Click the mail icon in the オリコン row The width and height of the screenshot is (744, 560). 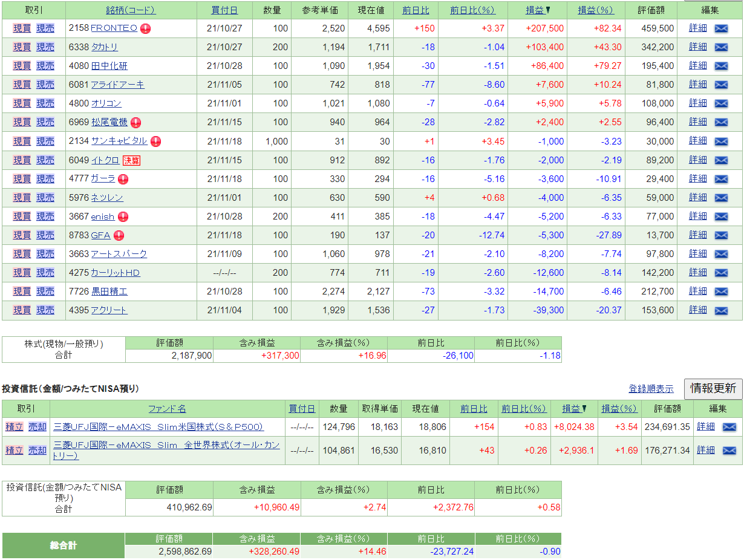(721, 103)
